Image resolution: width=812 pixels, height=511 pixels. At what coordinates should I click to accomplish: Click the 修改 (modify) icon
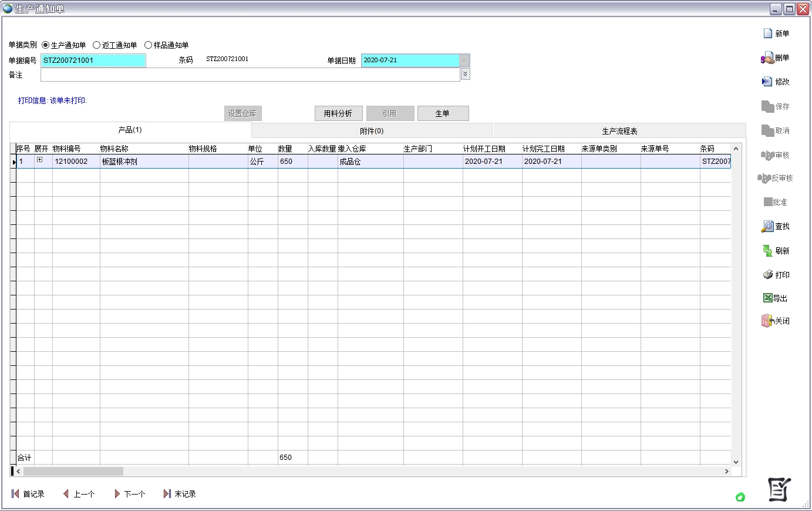pyautogui.click(x=767, y=82)
